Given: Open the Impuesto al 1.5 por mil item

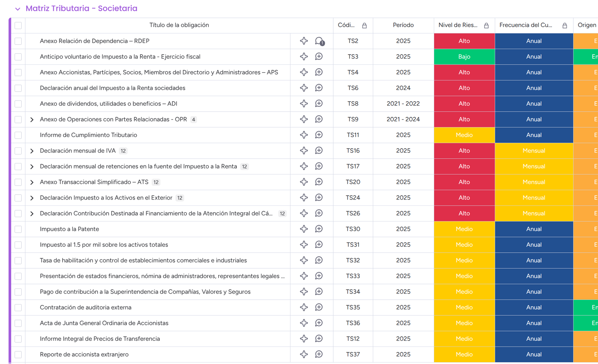Looking at the screenshot, I should tap(104, 245).
